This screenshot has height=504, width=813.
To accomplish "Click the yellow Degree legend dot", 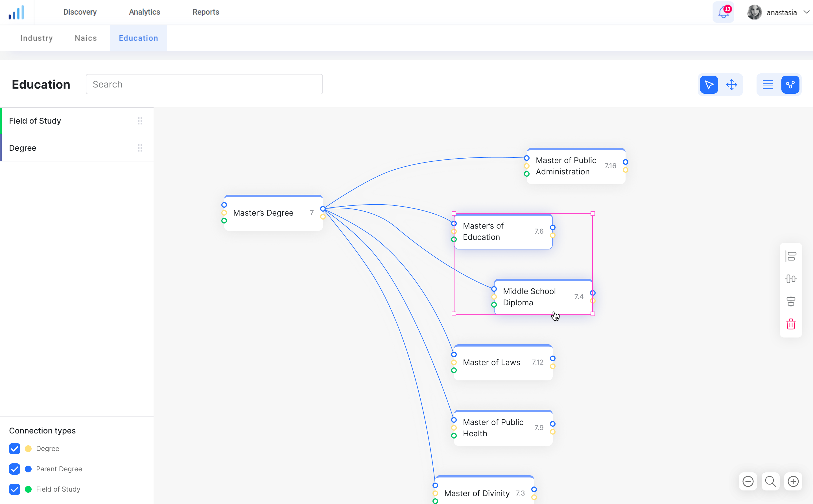I will 28,449.
